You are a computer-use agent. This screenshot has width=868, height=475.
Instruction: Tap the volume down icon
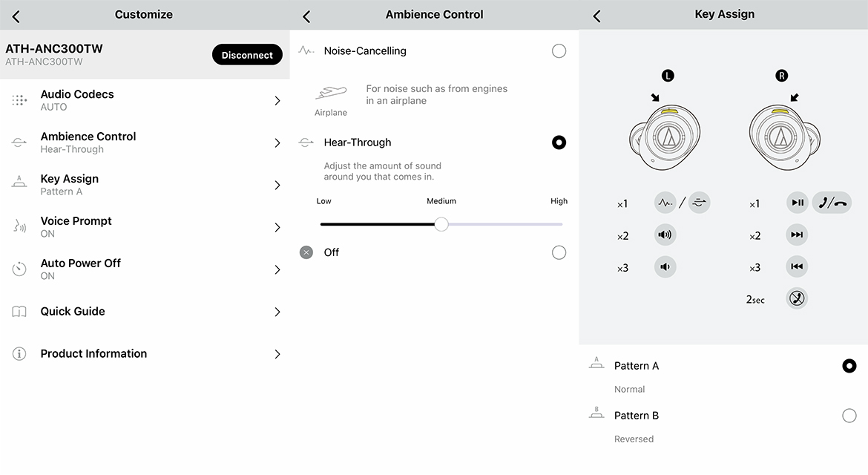[x=665, y=267]
